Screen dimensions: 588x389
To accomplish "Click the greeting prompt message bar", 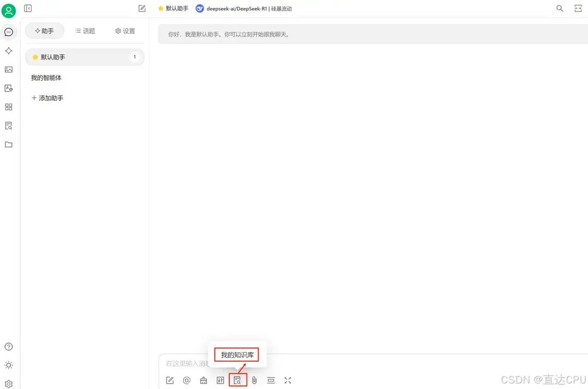I will tap(373, 34).
